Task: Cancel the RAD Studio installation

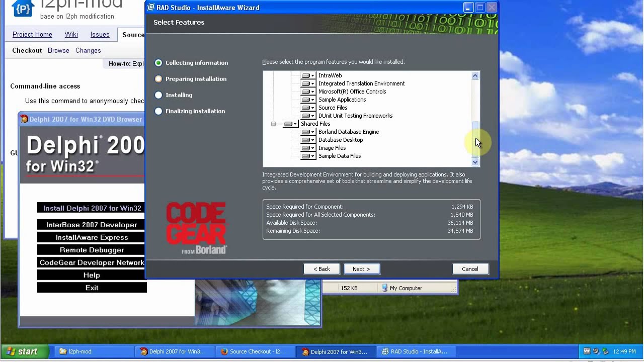Action: tap(470, 269)
